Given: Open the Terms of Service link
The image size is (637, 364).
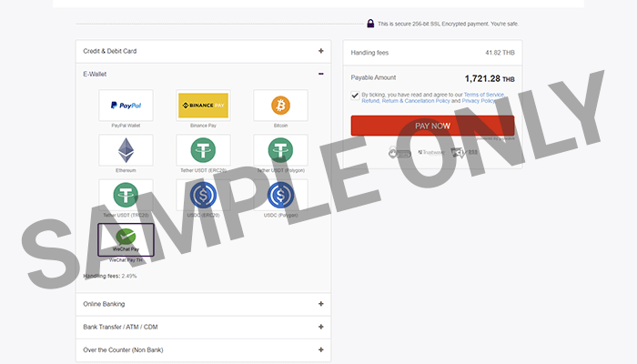Looking at the screenshot, I should click(x=483, y=95).
